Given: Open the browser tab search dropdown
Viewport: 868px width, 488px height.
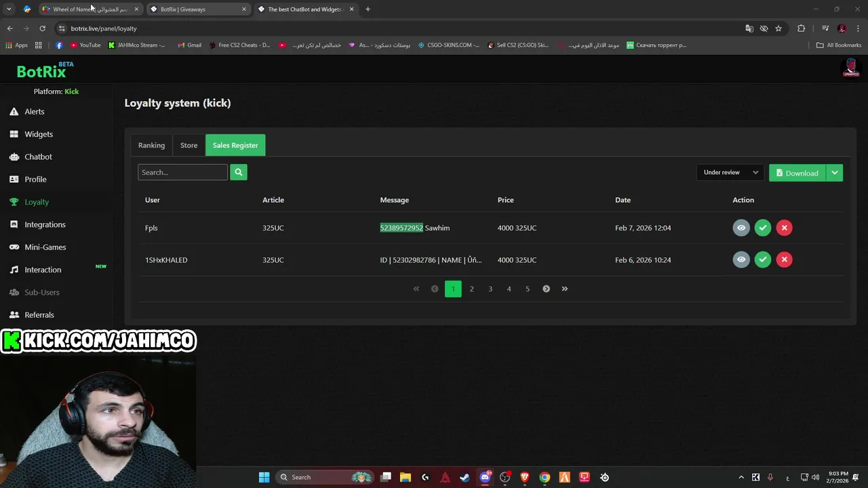Looking at the screenshot, I should click(x=9, y=9).
